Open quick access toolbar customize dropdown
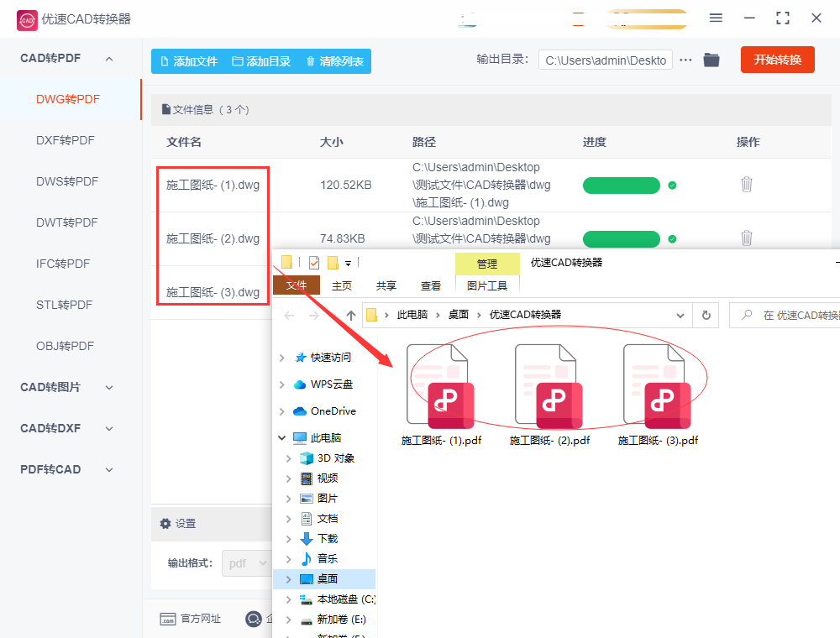840x638 pixels. [349, 263]
